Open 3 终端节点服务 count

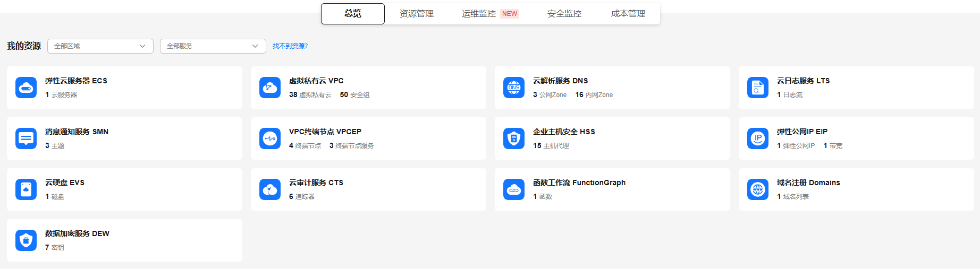(x=352, y=146)
